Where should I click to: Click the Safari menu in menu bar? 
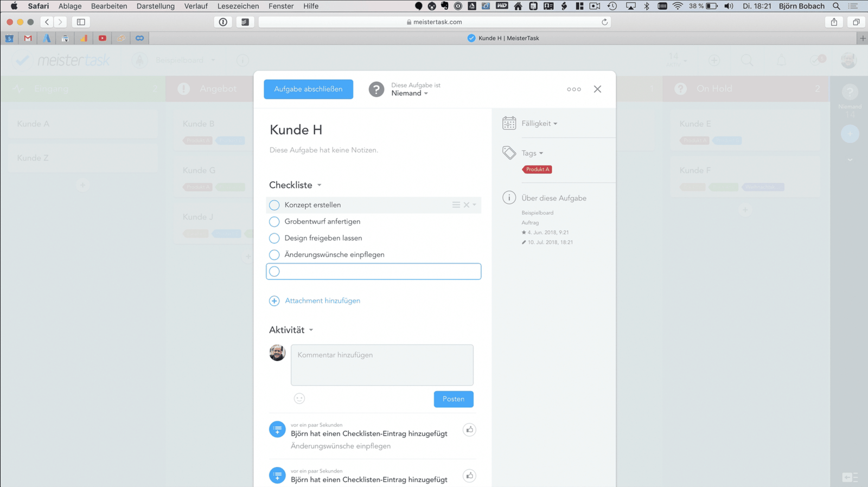point(39,6)
